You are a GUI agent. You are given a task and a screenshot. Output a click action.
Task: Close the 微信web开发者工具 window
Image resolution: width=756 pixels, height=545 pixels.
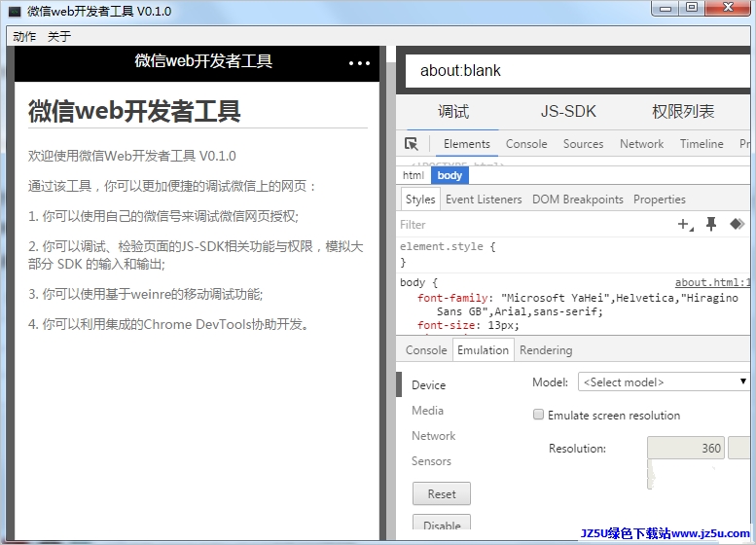pos(728,8)
